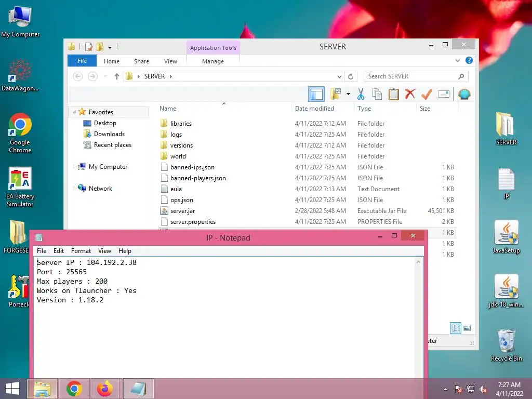Sort files by Name column header
This screenshot has height=399, width=532.
224,109
